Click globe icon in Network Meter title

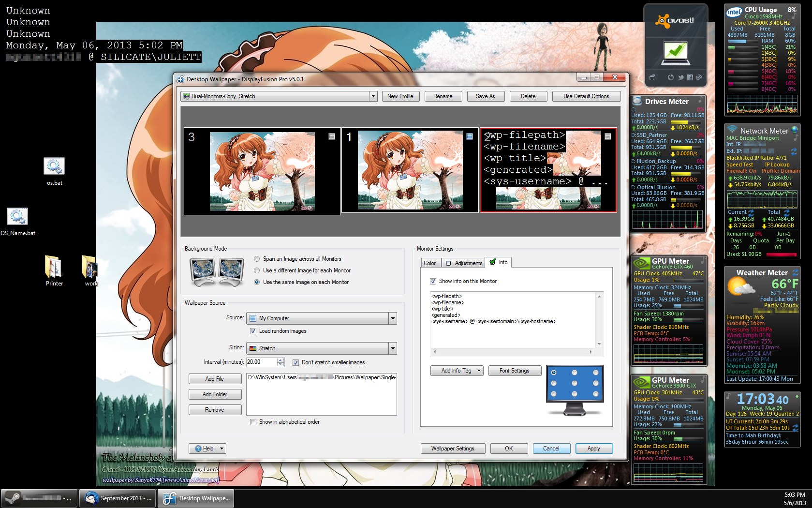tap(794, 130)
